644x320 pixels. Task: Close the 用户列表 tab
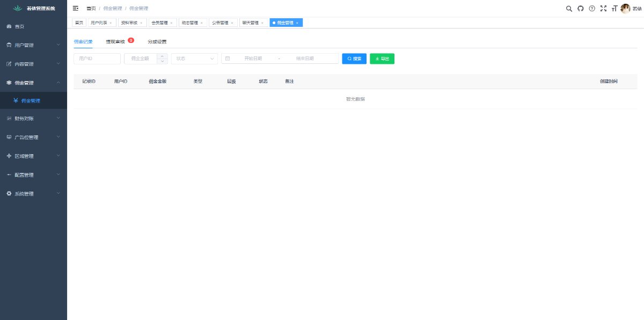[111, 23]
